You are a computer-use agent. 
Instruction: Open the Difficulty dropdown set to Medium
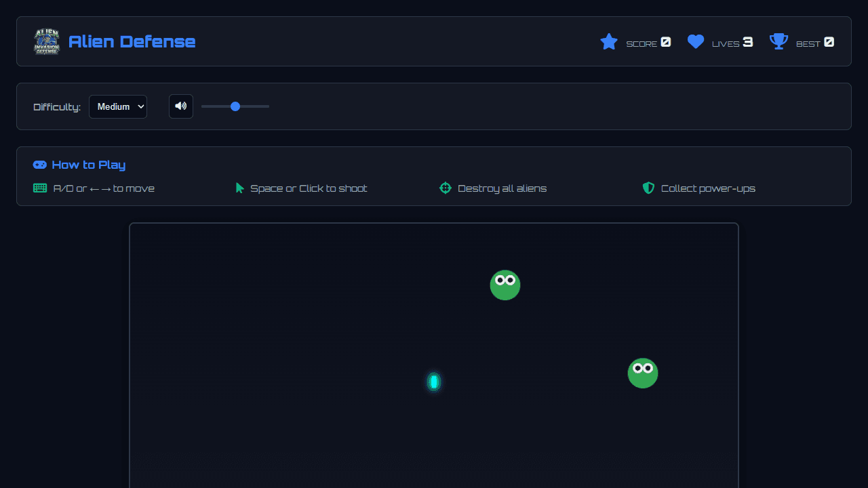[x=118, y=106]
